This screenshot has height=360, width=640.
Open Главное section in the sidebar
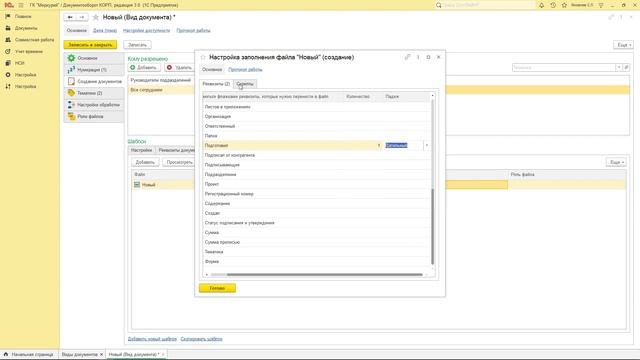(x=23, y=16)
